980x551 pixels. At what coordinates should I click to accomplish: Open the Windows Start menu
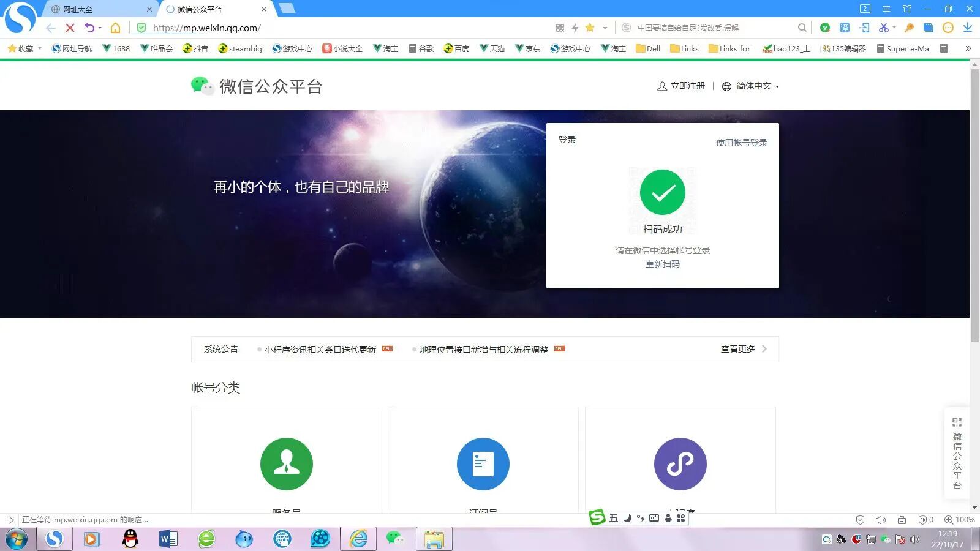(16, 539)
